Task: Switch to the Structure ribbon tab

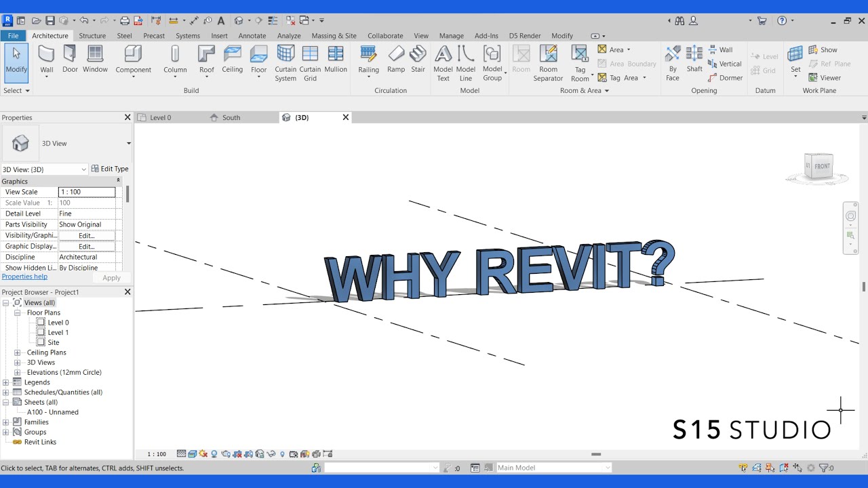Action: pyautogui.click(x=92, y=36)
